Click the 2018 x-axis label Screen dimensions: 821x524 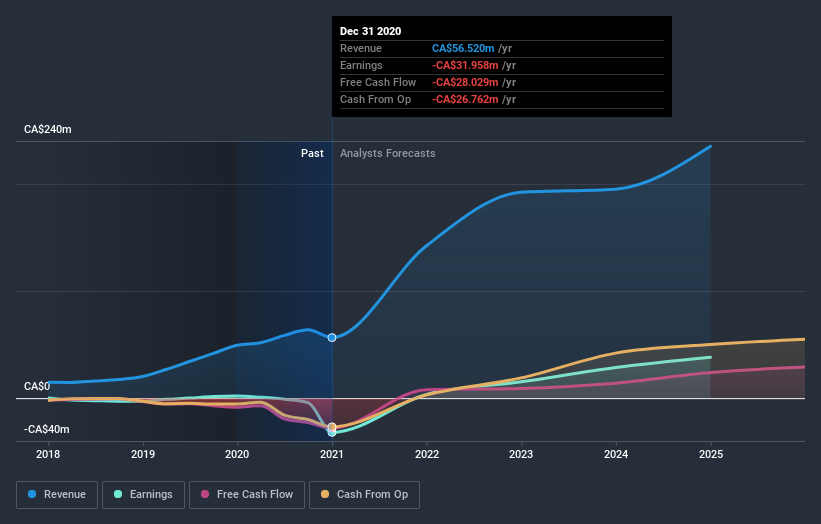point(48,454)
